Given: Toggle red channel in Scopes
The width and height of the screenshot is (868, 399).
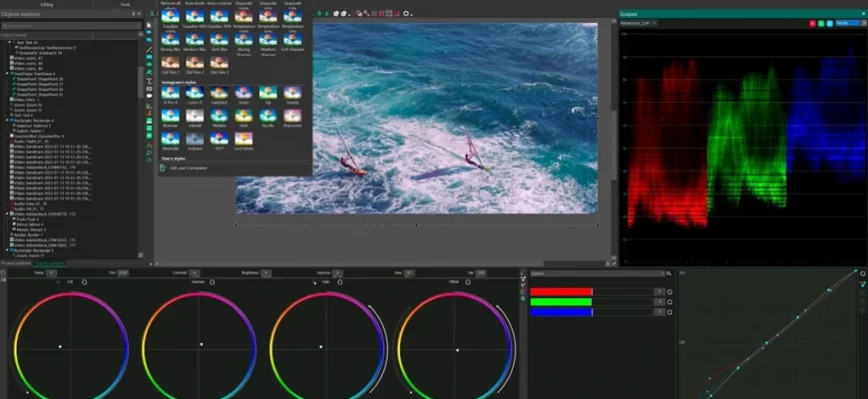Looking at the screenshot, I should [x=813, y=23].
